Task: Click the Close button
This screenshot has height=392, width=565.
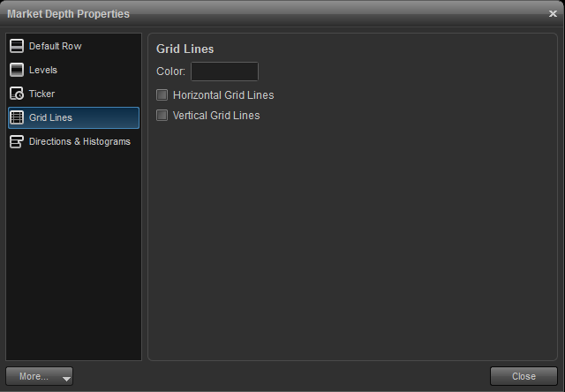Action: pyautogui.click(x=524, y=376)
